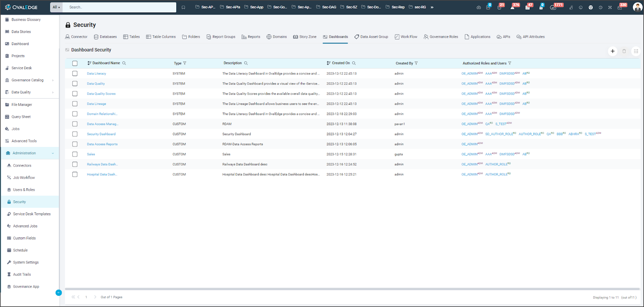Switch to the Databases tab

tap(105, 37)
